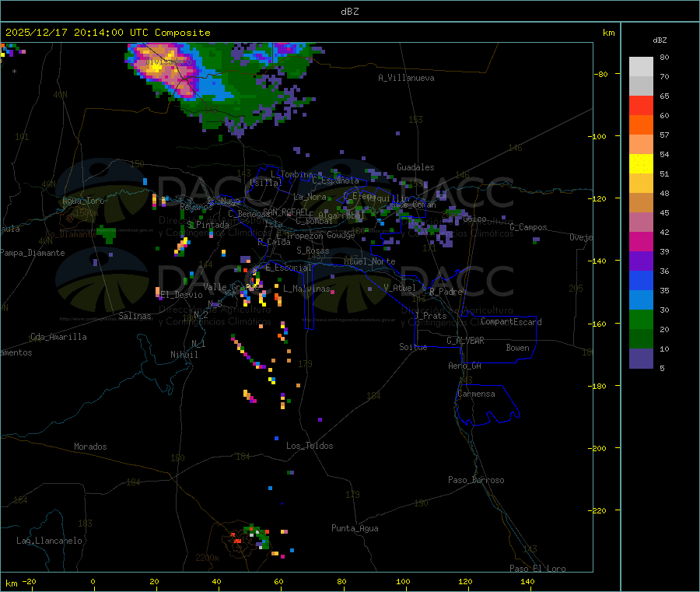The width and height of the screenshot is (700, 592).
Task: Click the timestamp 2025/12/17 20:14:00 UTC Composite
Action: pyautogui.click(x=107, y=33)
